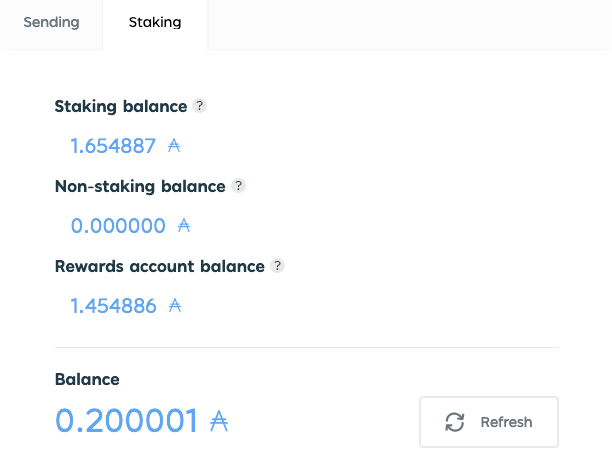The width and height of the screenshot is (612, 465).
Task: Click the ADA symbol beside 1.454886
Action: pos(175,306)
